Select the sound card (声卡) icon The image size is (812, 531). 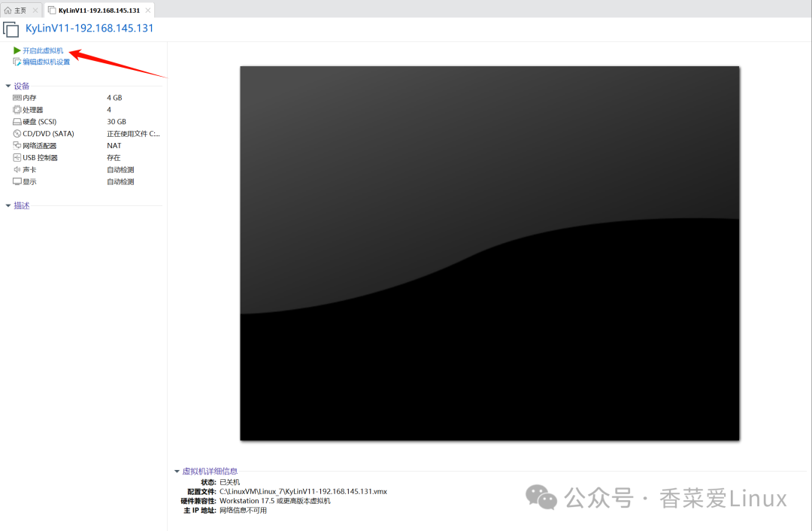(x=17, y=169)
